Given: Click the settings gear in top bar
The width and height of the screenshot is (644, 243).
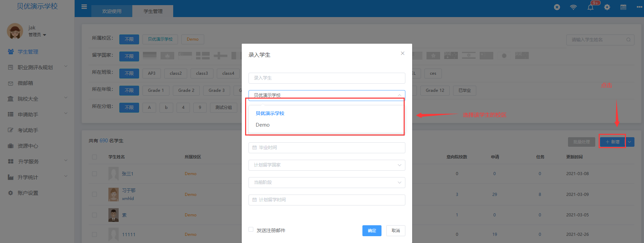Looking at the screenshot, I should click(607, 7).
